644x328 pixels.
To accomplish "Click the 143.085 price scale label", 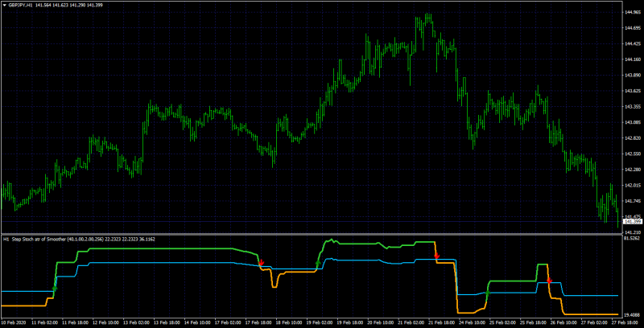I will [x=633, y=122].
